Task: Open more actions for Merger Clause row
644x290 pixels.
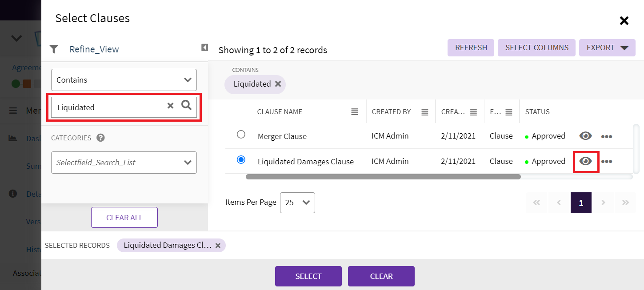Action: click(607, 136)
